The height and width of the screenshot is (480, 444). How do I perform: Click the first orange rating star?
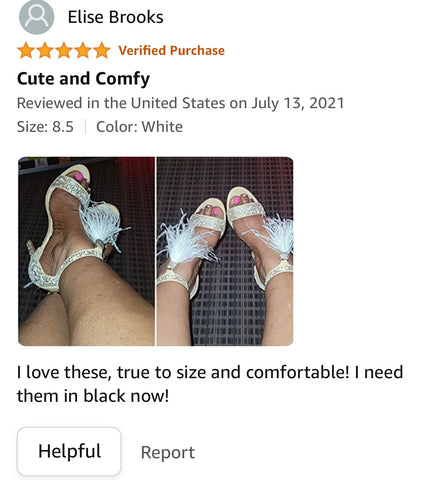pos(26,51)
